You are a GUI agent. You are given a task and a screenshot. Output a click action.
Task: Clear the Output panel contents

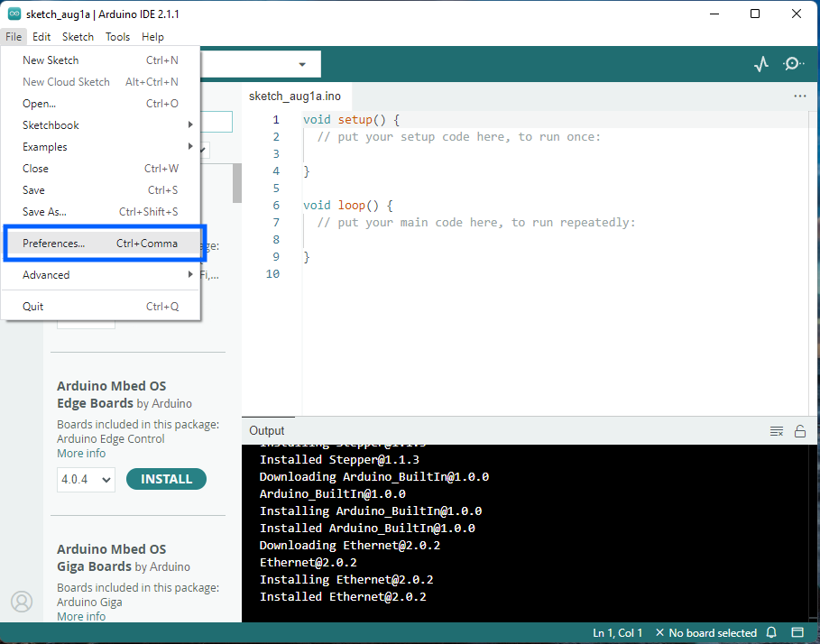[x=776, y=431]
